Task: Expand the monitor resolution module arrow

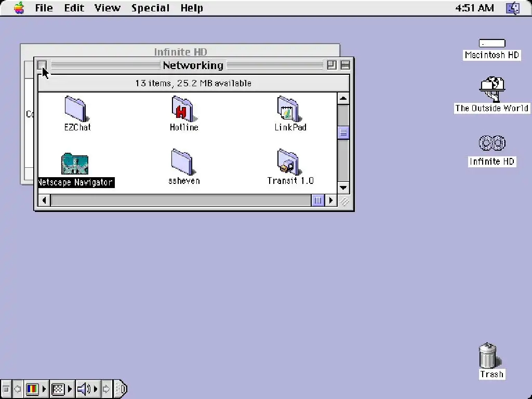Action: tap(70, 389)
